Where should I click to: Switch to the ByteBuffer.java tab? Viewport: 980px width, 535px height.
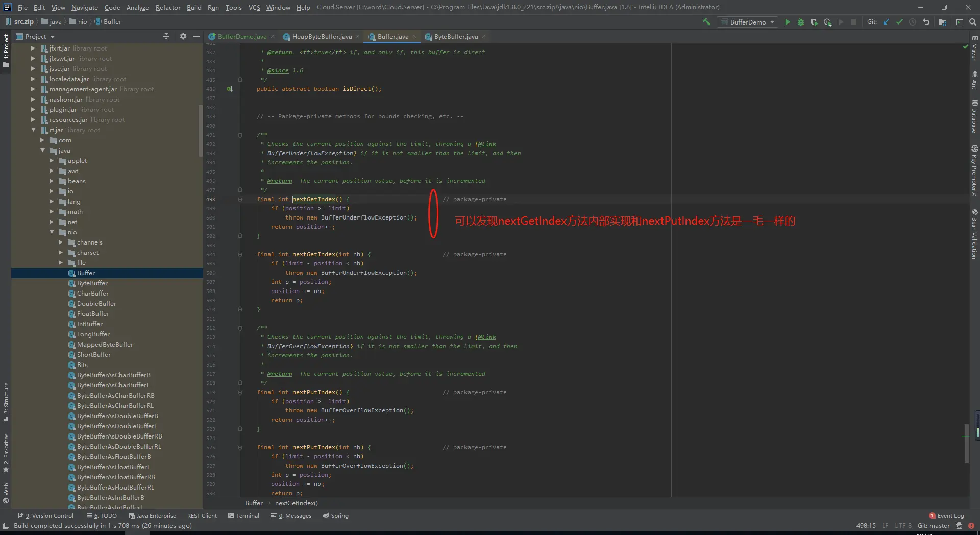(456, 36)
